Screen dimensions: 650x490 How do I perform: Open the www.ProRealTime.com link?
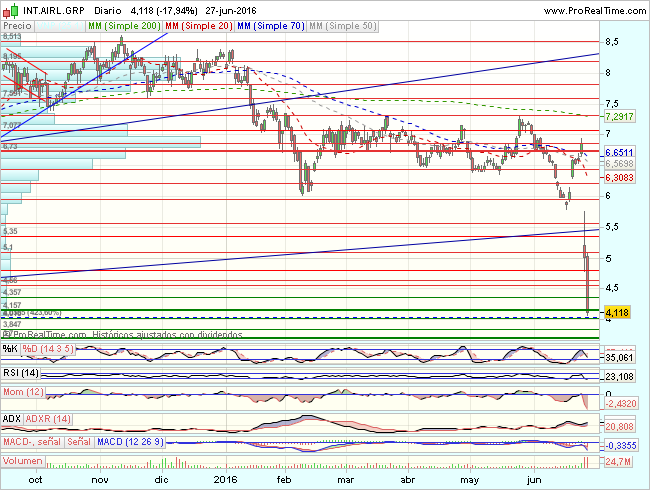[594, 8]
